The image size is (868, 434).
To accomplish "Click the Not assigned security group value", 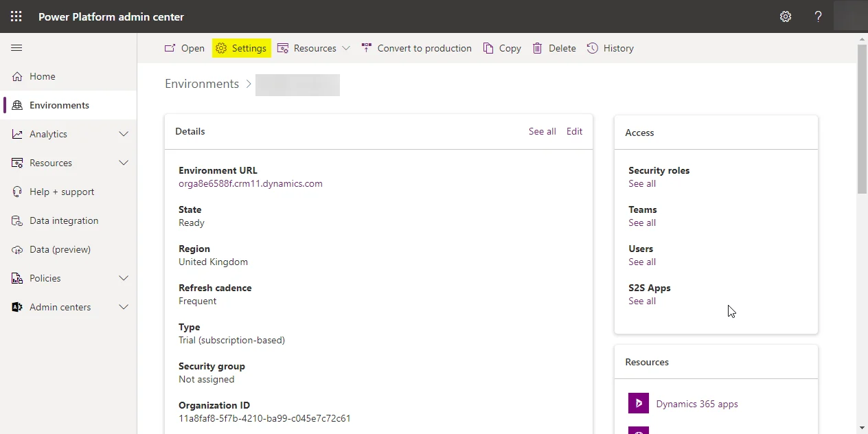I will pos(206,379).
